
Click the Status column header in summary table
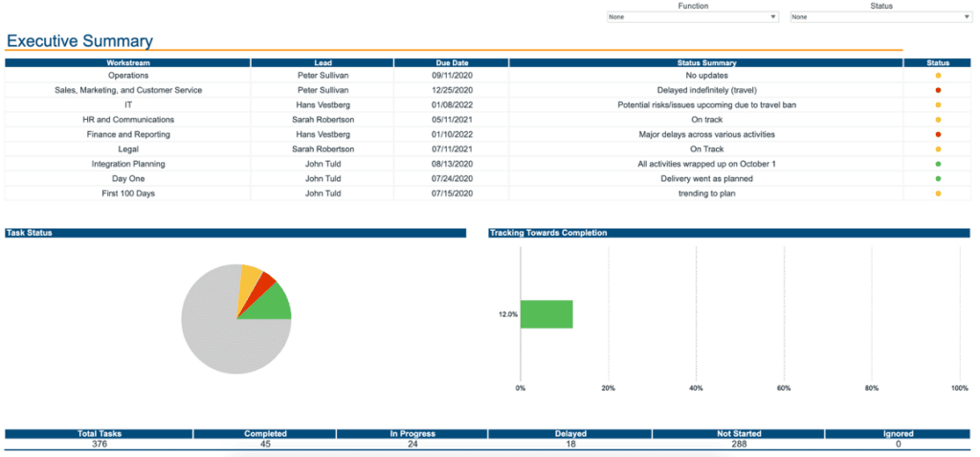[x=938, y=62]
